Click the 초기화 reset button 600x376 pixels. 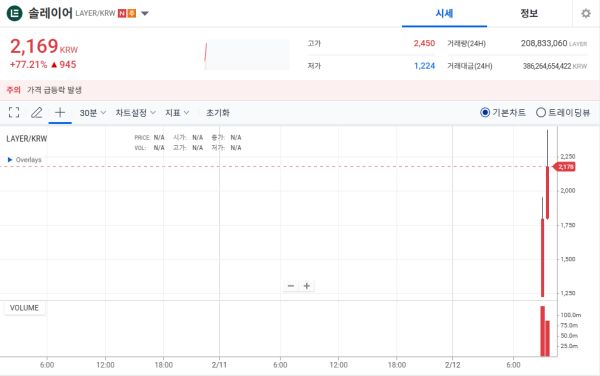click(218, 113)
